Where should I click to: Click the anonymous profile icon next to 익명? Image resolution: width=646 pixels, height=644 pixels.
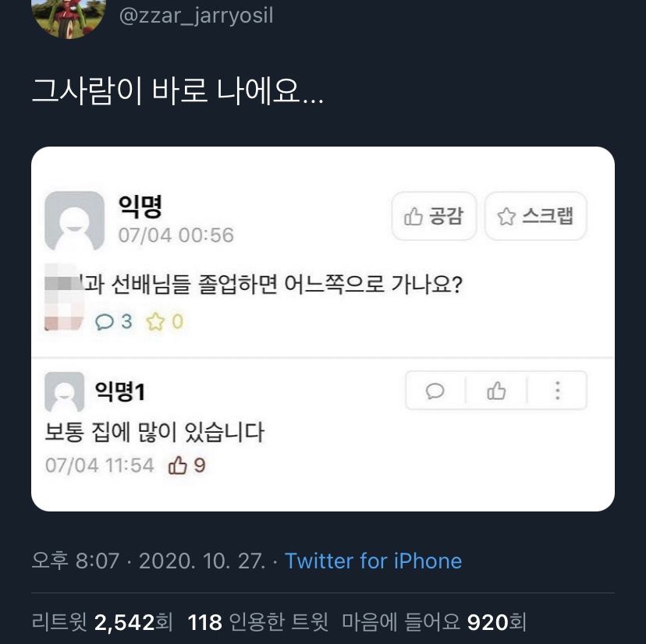pyautogui.click(x=74, y=221)
